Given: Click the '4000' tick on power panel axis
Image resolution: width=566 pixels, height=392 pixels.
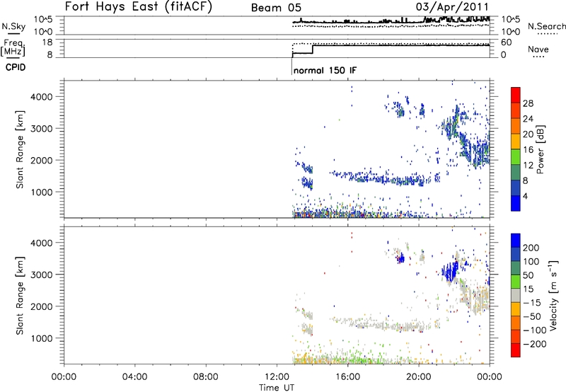Looking at the screenshot, I should (x=42, y=97).
